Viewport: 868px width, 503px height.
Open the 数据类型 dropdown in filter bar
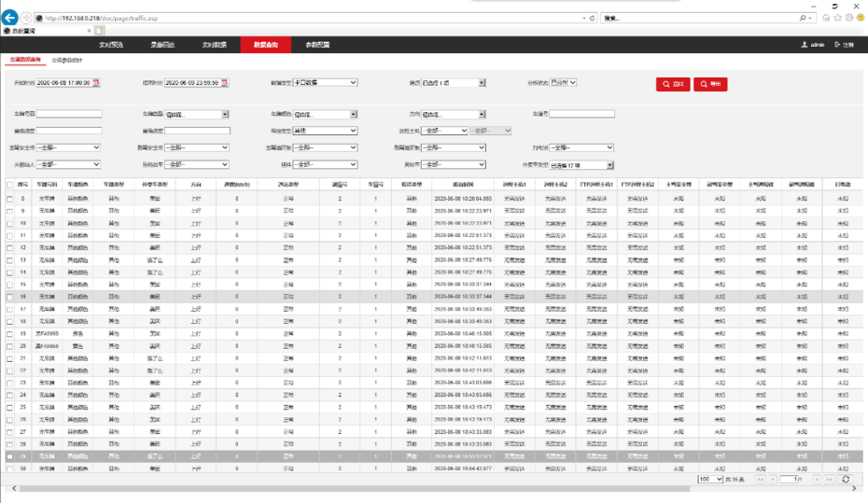click(325, 82)
